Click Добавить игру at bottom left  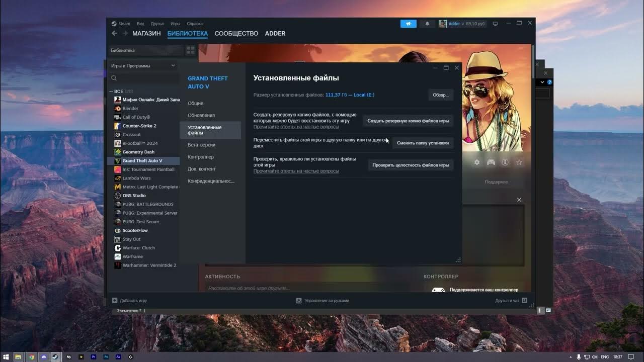pos(129,301)
